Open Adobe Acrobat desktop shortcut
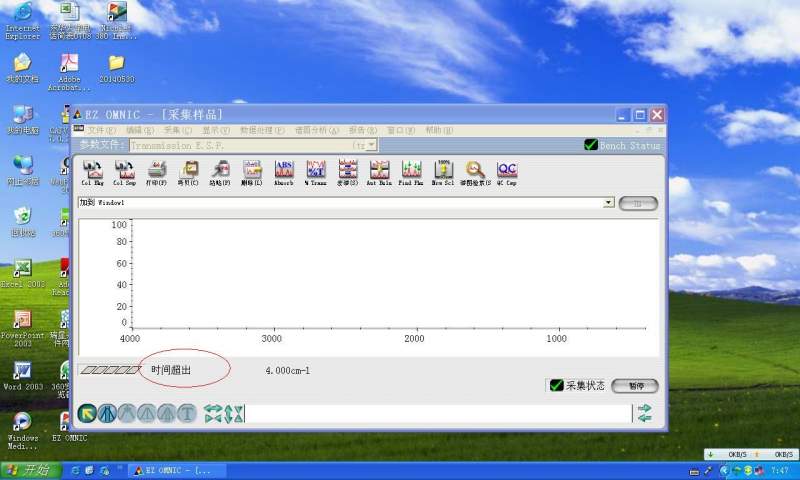Image resolution: width=800 pixels, height=480 pixels. click(x=69, y=72)
